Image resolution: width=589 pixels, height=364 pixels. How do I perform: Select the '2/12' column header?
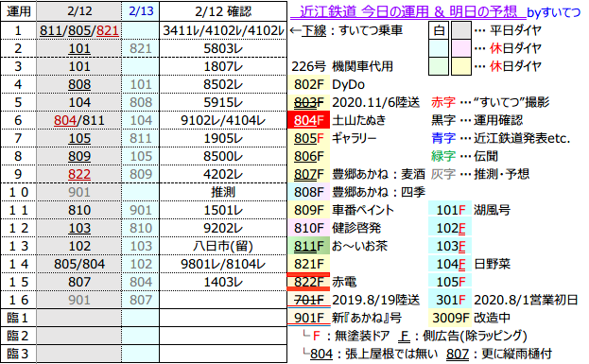79,11
